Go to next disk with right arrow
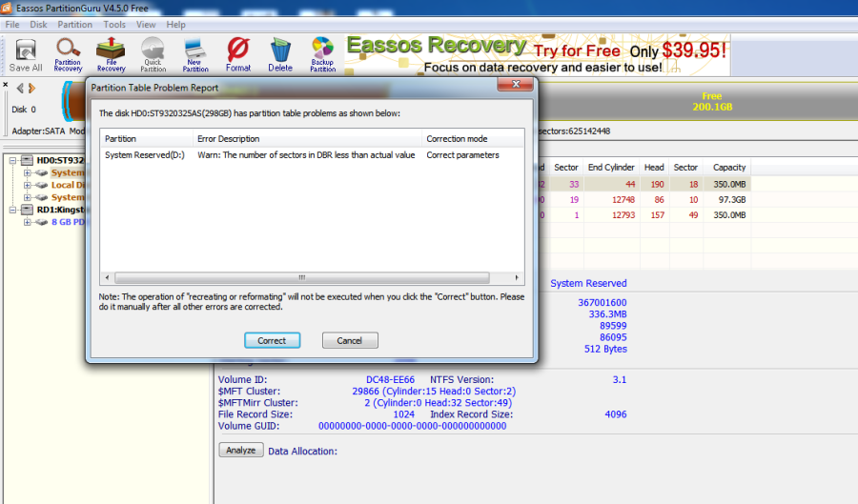The height and width of the screenshot is (504, 858). point(31,88)
